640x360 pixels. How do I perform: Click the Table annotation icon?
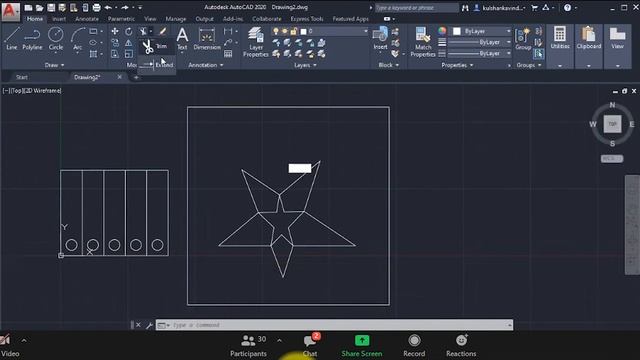[228, 54]
